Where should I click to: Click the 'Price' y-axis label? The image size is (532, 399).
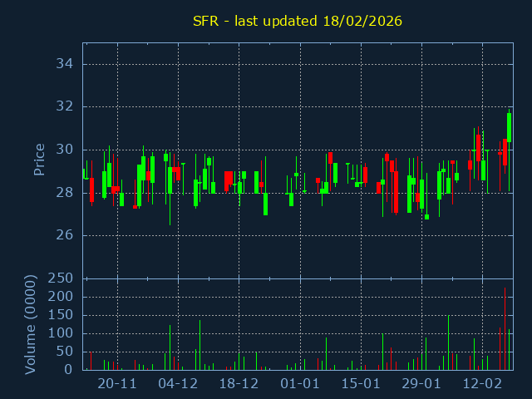point(39,159)
